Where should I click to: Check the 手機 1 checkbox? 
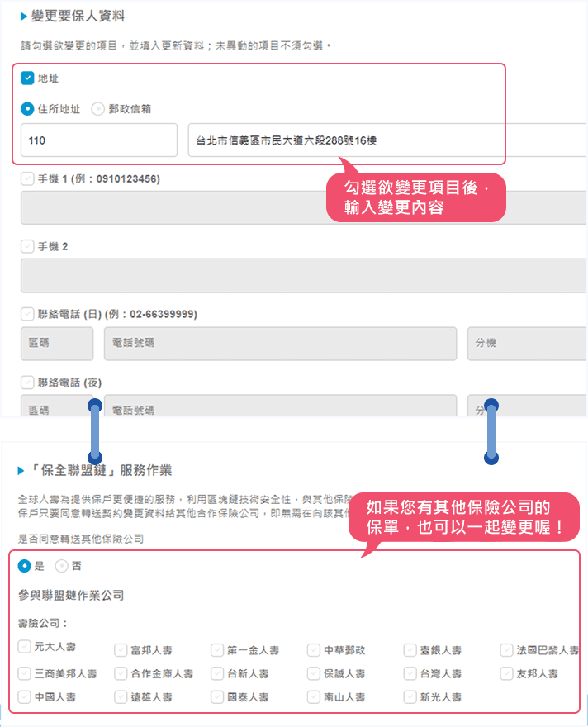pos(27,178)
